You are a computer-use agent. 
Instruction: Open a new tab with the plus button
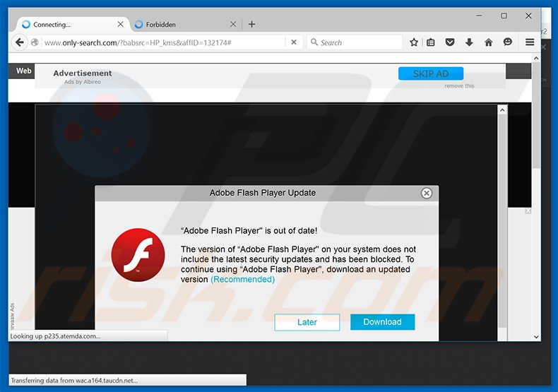(251, 24)
